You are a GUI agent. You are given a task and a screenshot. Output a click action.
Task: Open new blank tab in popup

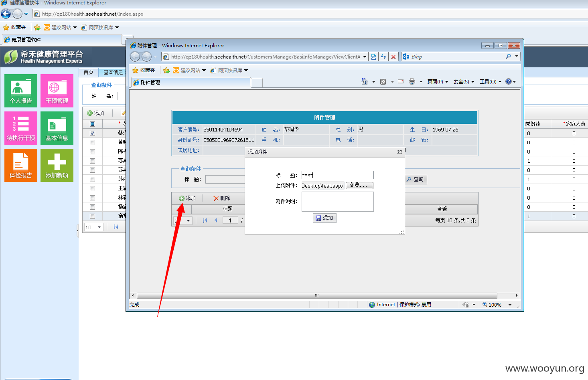257,83
